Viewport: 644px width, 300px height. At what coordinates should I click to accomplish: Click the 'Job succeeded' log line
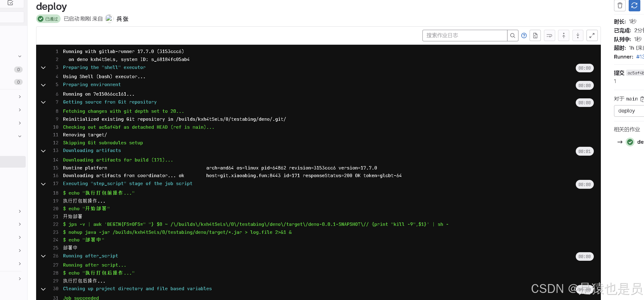[x=81, y=298]
